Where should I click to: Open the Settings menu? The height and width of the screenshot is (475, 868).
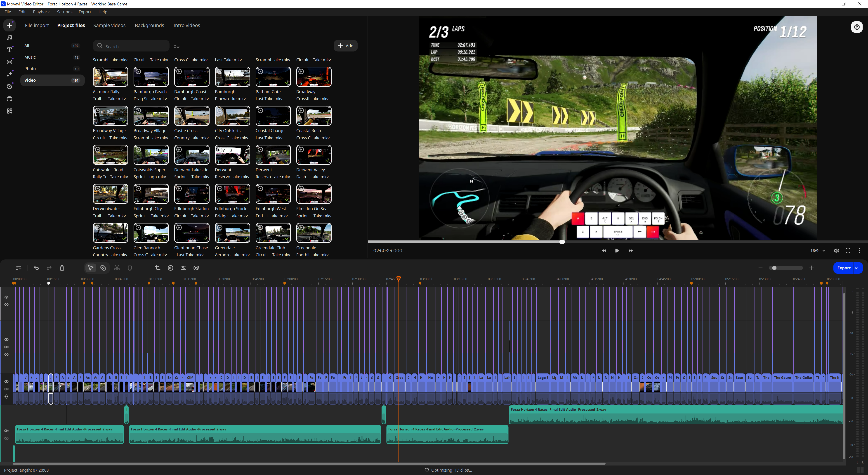tap(65, 12)
